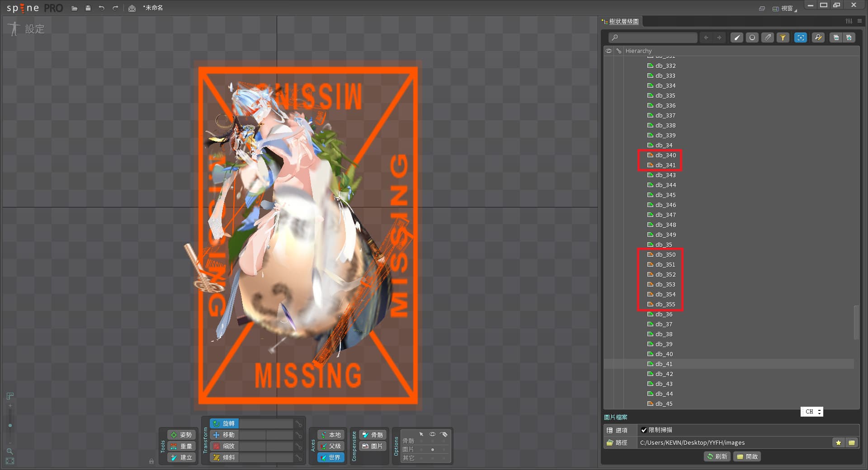Expand all tree nodes icon
This screenshot has width=868, height=470.
[x=849, y=38]
